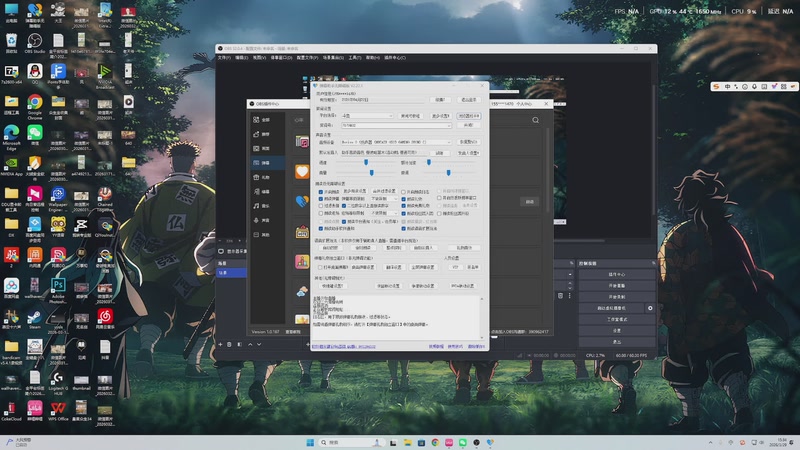Launch Adobe Photoshop from the desktop

click(x=57, y=285)
